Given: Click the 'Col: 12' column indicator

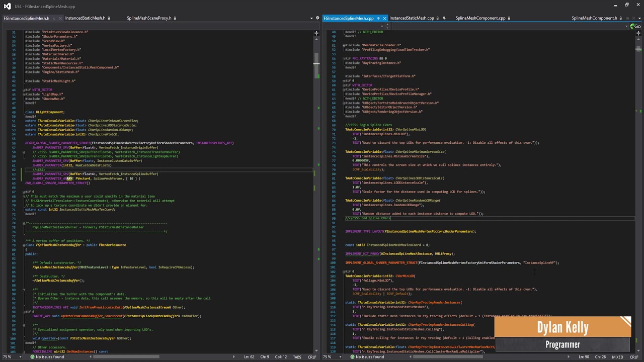Looking at the screenshot, I should [281, 357].
